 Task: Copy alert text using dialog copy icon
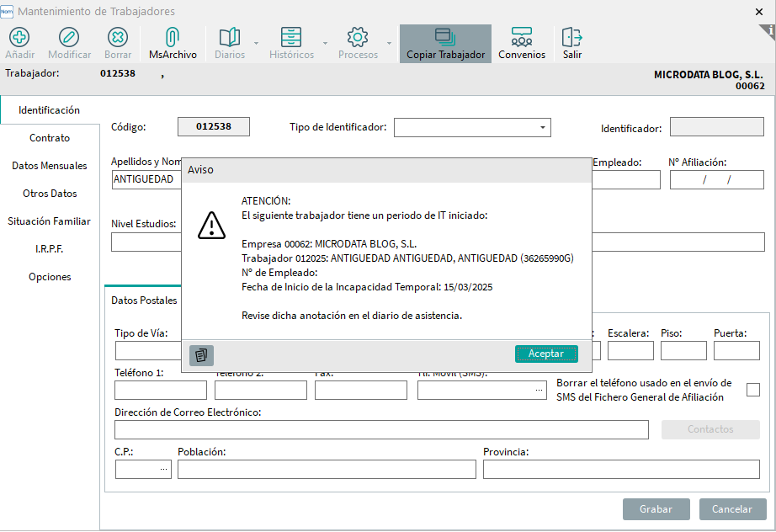pos(201,354)
